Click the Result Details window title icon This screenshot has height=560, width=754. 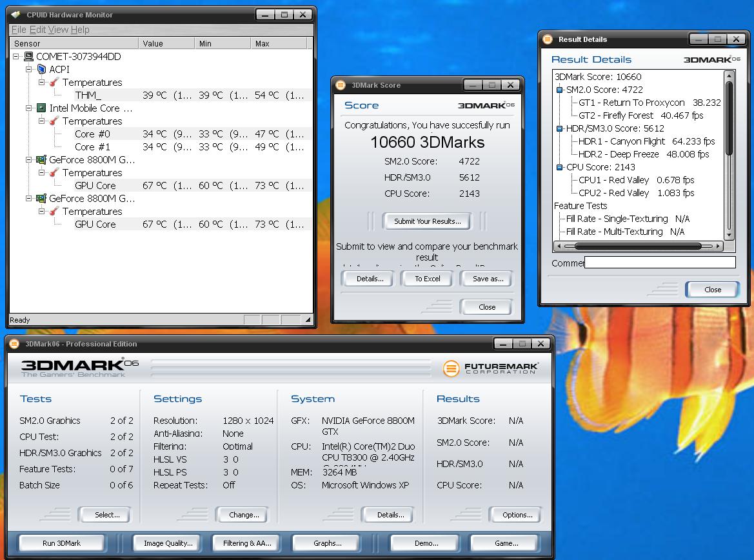tap(547, 39)
